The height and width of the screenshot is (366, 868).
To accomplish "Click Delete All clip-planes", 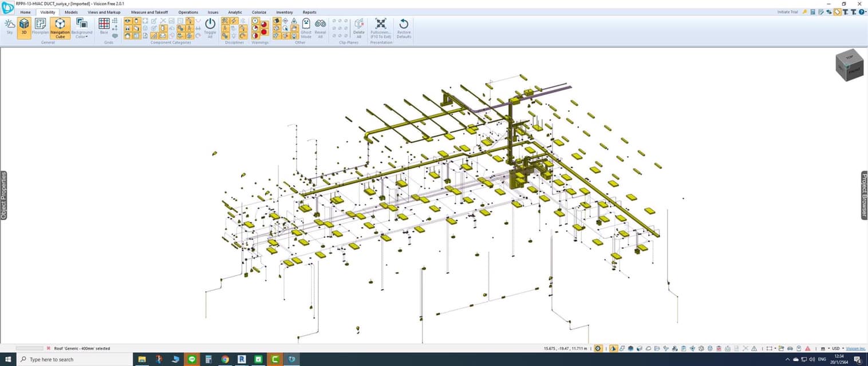I will (359, 28).
